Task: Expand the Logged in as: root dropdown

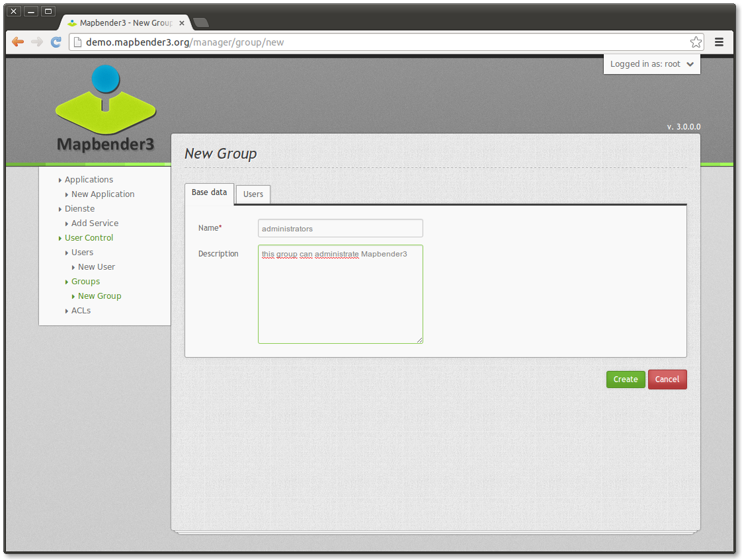Action: coord(651,64)
